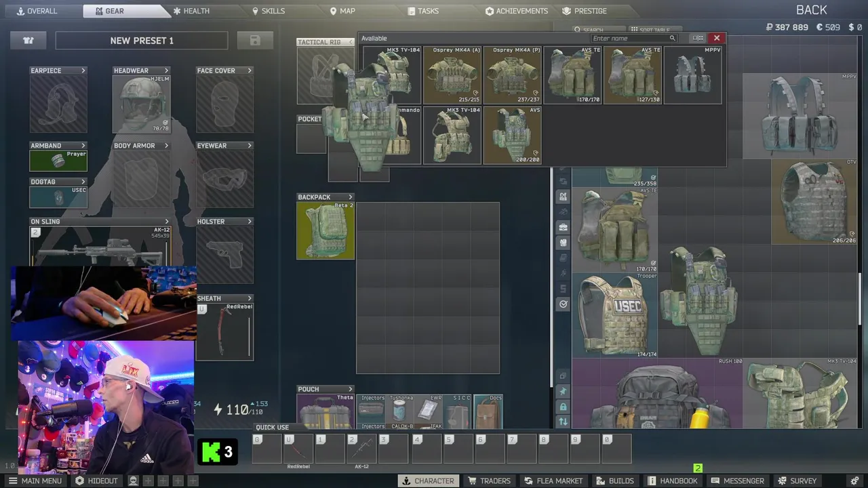Click the Prayer armband item
The height and width of the screenshot is (488, 868).
58,161
